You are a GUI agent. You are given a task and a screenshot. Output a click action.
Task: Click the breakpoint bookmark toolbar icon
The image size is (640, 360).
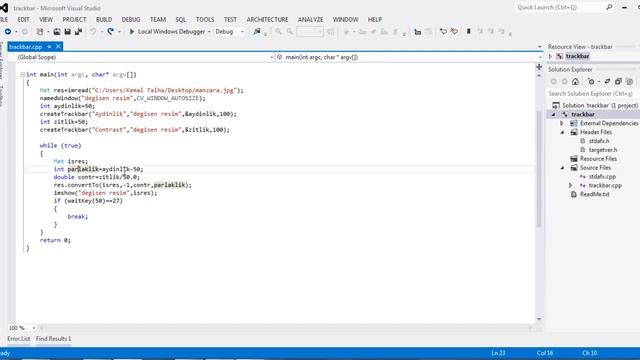coord(469,31)
